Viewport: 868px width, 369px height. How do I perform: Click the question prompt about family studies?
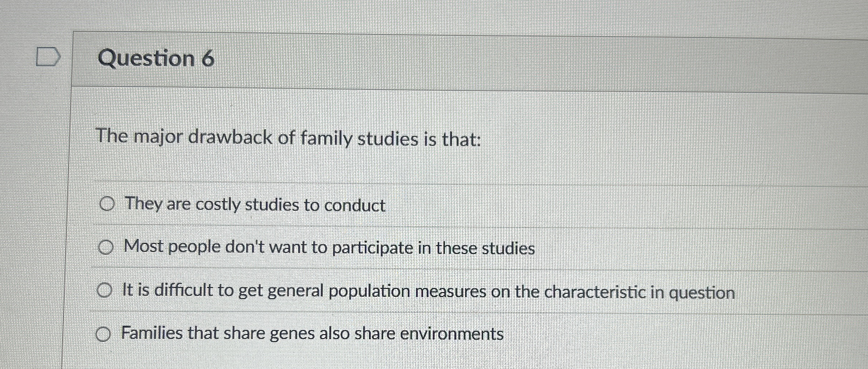pos(288,138)
